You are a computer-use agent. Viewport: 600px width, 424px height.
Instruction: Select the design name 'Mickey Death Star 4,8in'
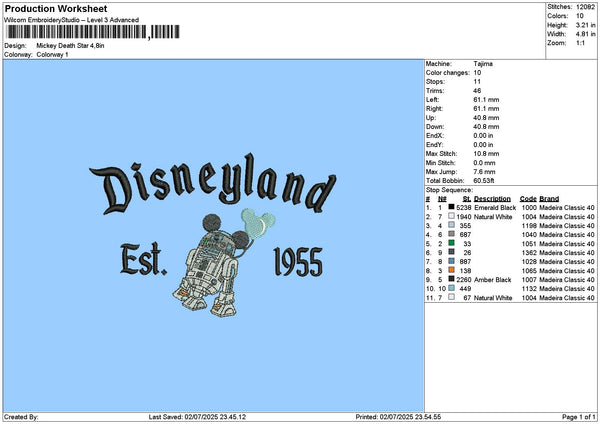tap(70, 46)
